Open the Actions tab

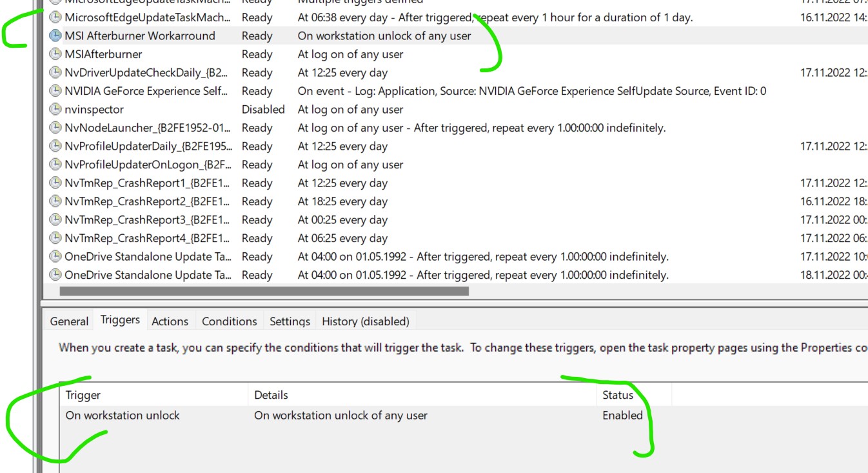click(168, 321)
